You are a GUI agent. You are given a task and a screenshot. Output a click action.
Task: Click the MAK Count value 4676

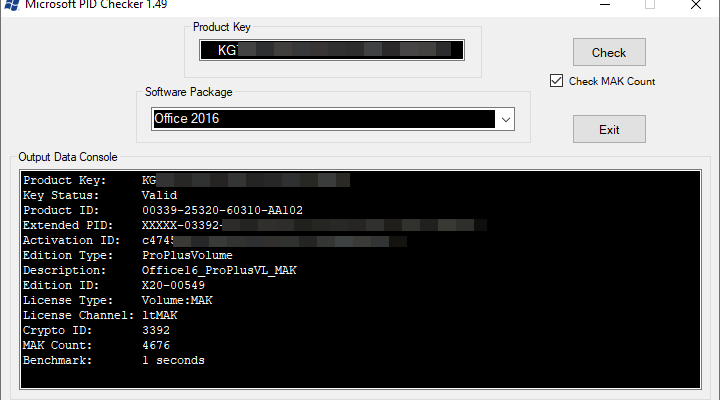point(156,345)
